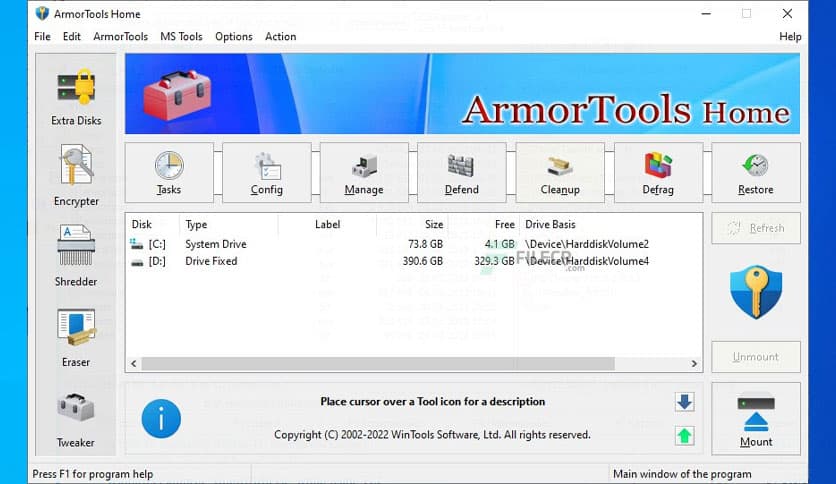Close the ArmorTools Home window
Image resolution: width=836 pixels, height=484 pixels.
pos(787,14)
